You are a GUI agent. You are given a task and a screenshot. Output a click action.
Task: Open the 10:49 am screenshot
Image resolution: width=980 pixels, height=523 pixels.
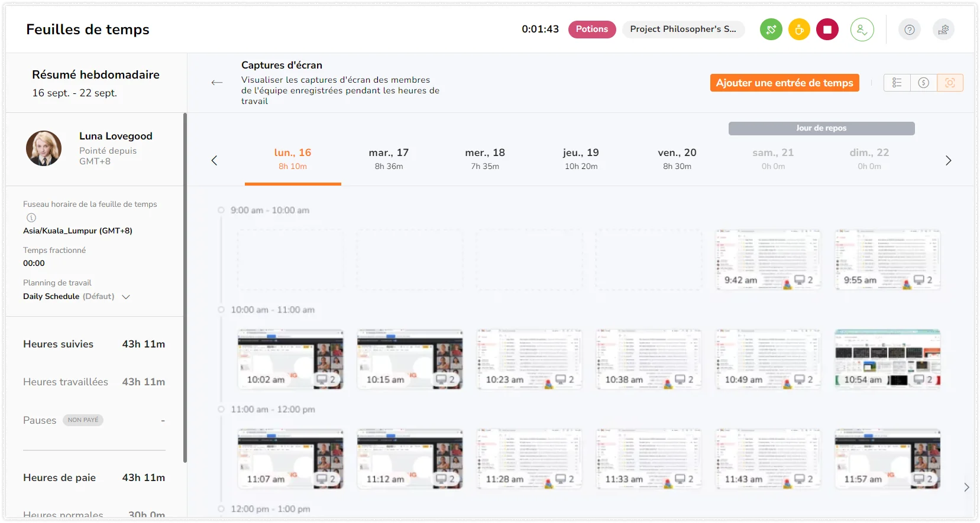[x=768, y=359]
